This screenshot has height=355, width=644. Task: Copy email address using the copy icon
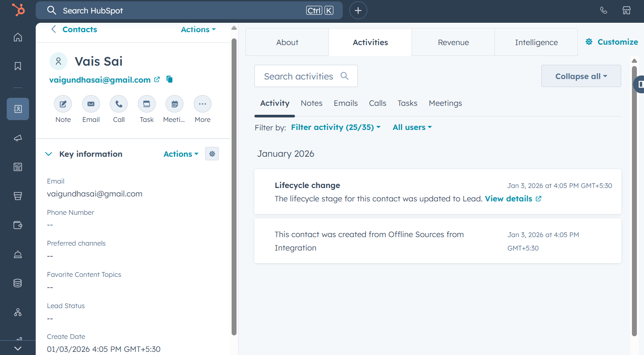[170, 79]
